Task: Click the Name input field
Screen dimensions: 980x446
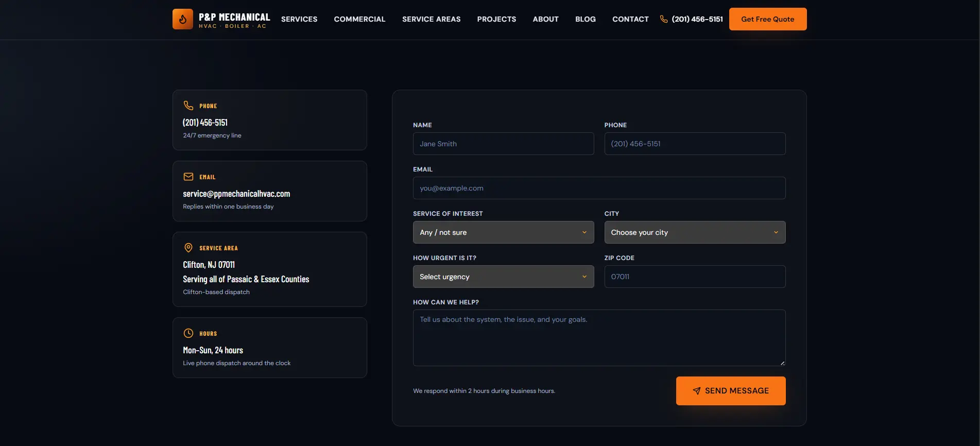Action: [503, 144]
